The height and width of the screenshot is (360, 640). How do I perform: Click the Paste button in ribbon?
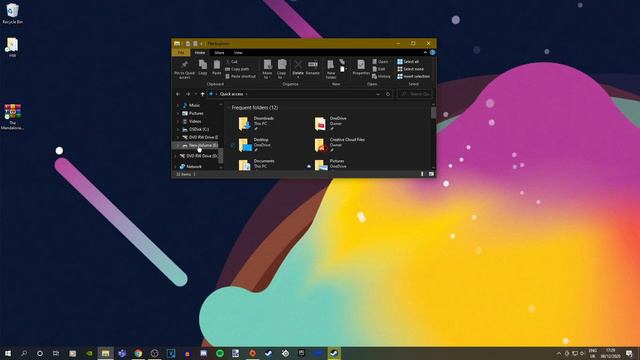(217, 67)
